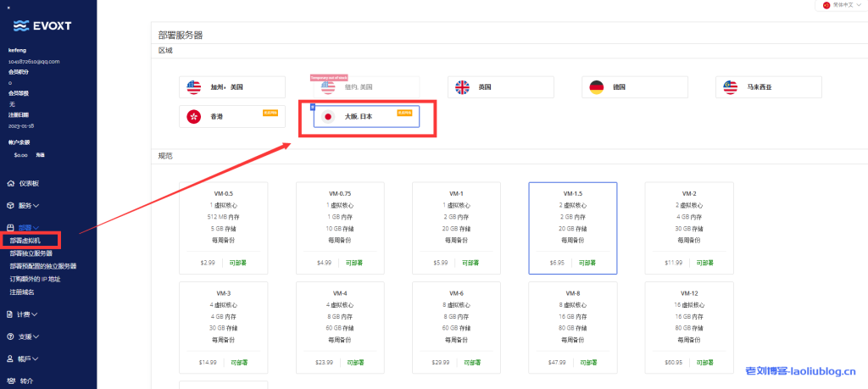Click the 转介 referral sidebar icon
Viewport: 868px width, 389px height.
(x=11, y=381)
